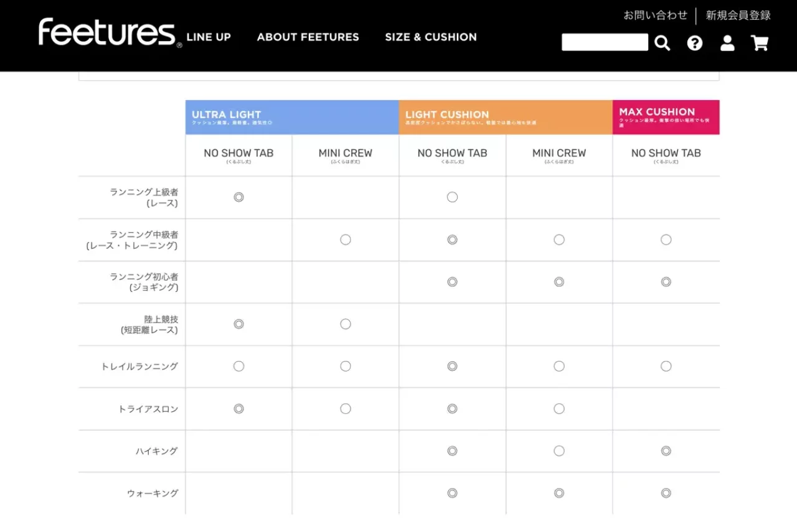Click the LIGHT CUSHION orange header
797x532 pixels.
pos(506,117)
